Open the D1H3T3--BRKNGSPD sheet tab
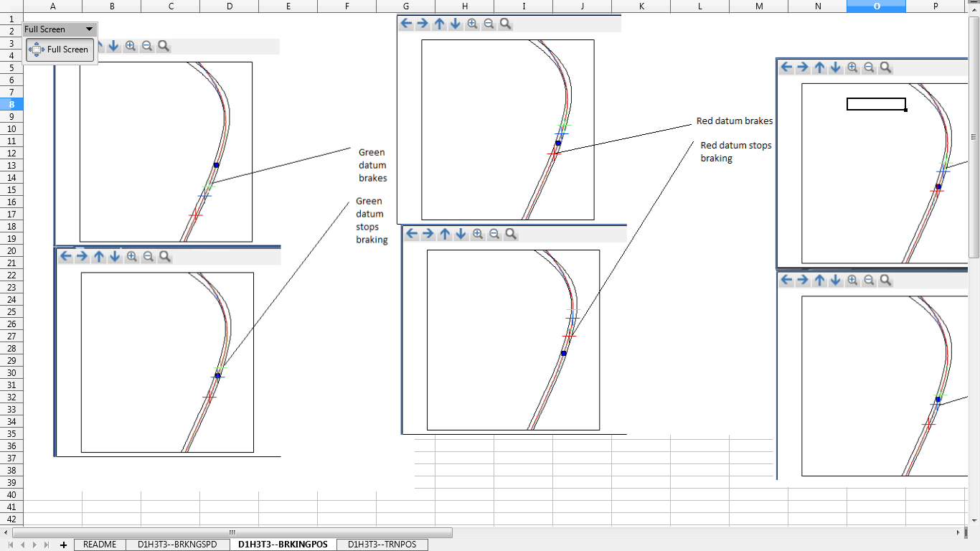 (x=178, y=545)
